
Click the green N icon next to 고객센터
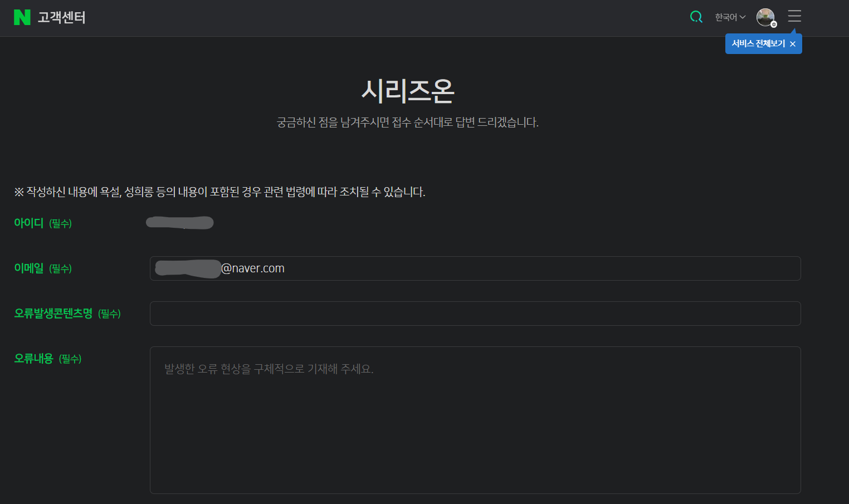point(22,17)
